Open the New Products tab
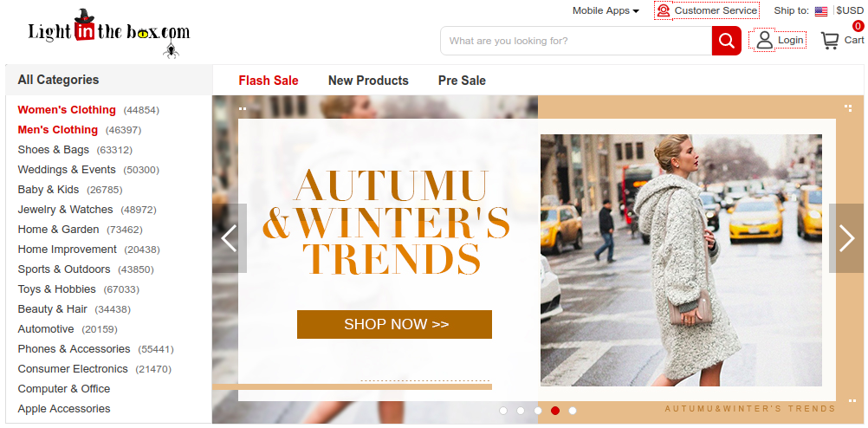The image size is (868, 428). [368, 81]
